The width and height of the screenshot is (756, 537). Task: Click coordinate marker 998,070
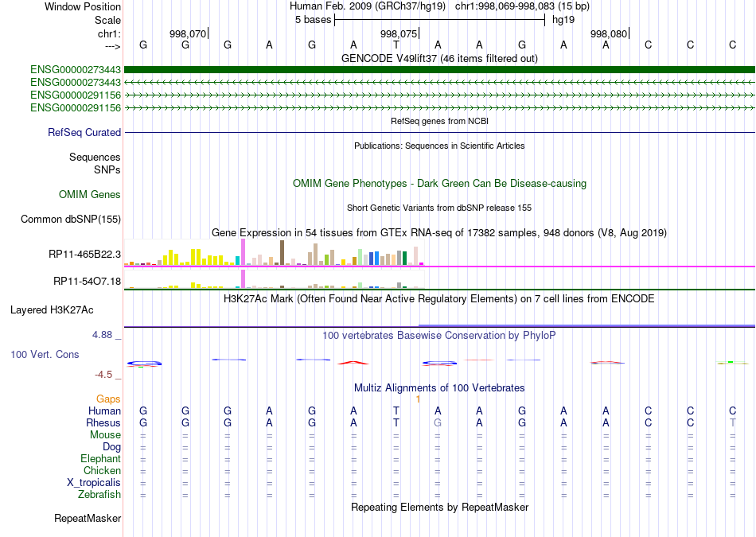point(189,33)
